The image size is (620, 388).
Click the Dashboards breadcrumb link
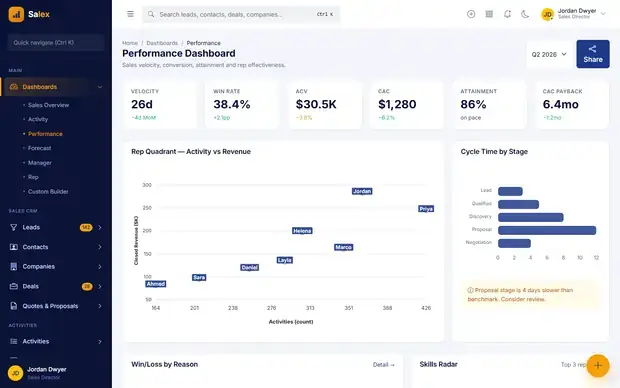[162, 43]
